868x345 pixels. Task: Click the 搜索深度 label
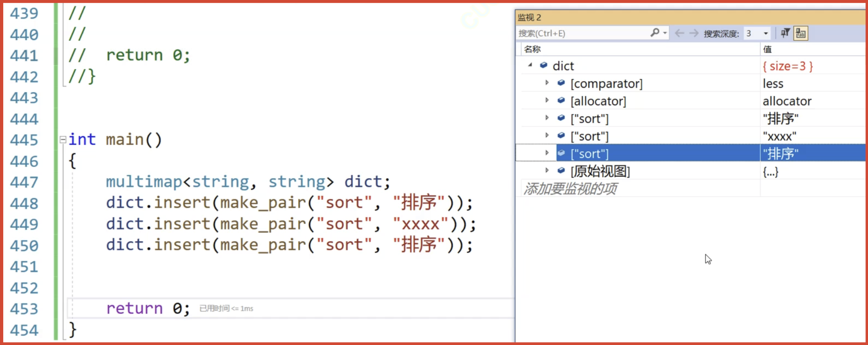(721, 34)
